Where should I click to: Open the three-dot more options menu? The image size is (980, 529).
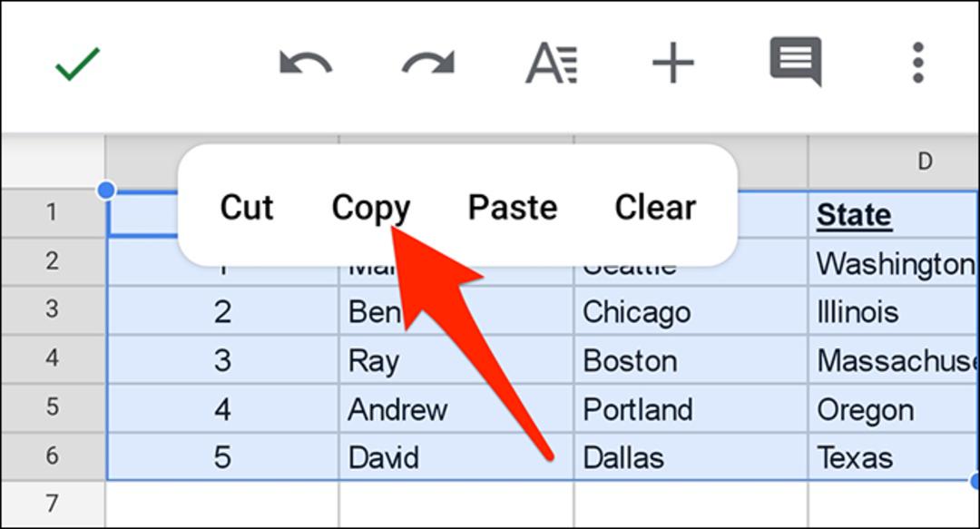pyautogui.click(x=917, y=63)
